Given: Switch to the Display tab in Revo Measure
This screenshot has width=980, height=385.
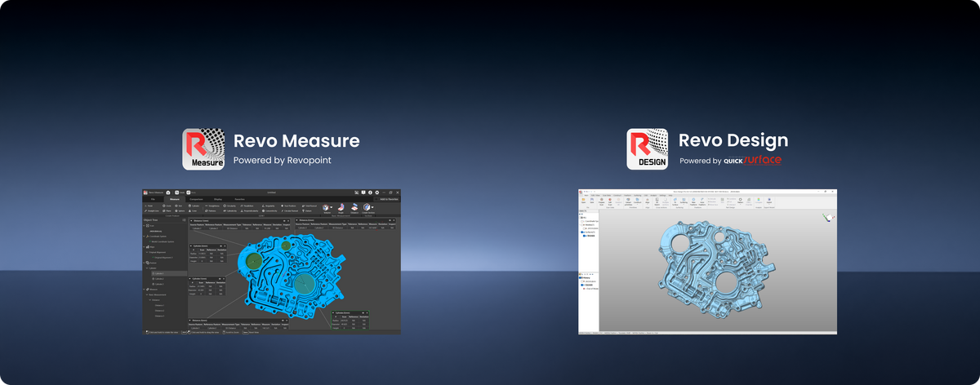Looking at the screenshot, I should (218, 199).
